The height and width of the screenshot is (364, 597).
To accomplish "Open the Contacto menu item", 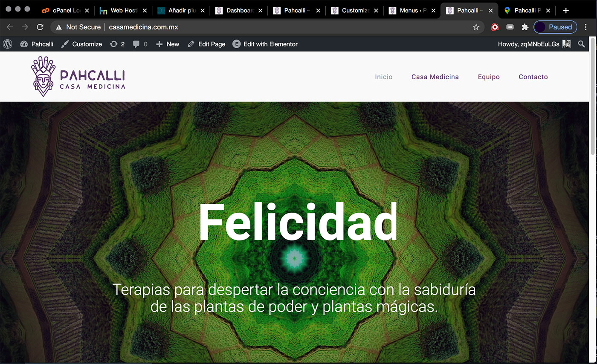I will [533, 77].
